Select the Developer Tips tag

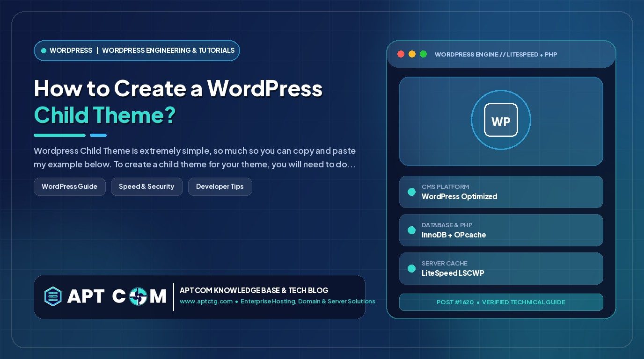220,187
